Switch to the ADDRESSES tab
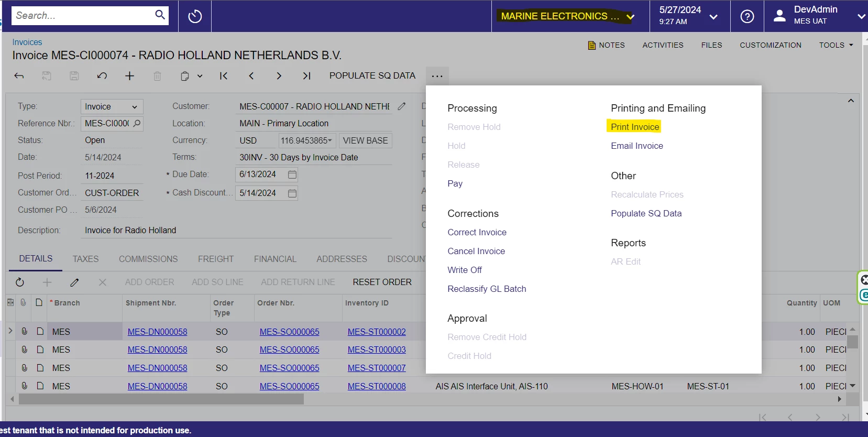Image resolution: width=868 pixels, height=437 pixels. coord(342,259)
